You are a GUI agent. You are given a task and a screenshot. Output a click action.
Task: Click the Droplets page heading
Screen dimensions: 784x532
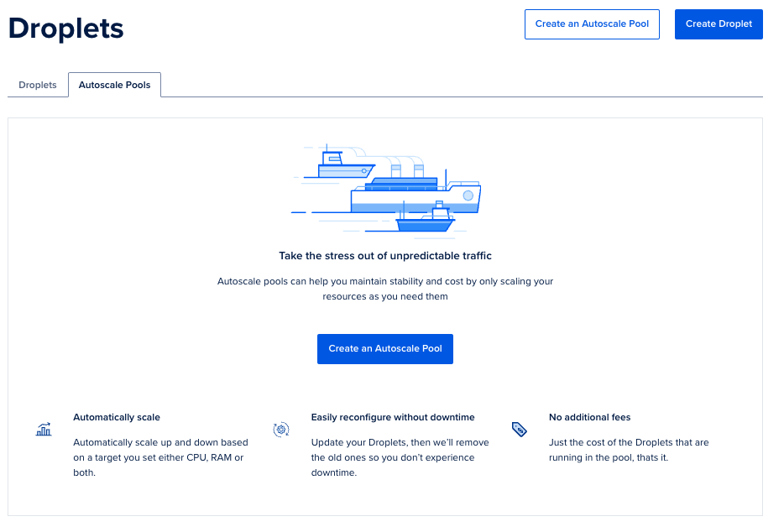(x=66, y=29)
